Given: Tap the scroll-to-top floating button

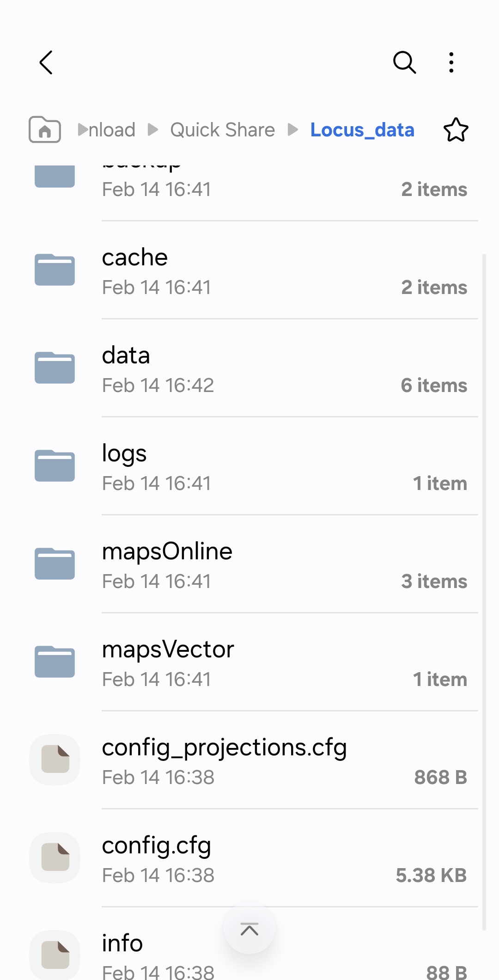Looking at the screenshot, I should click(249, 928).
